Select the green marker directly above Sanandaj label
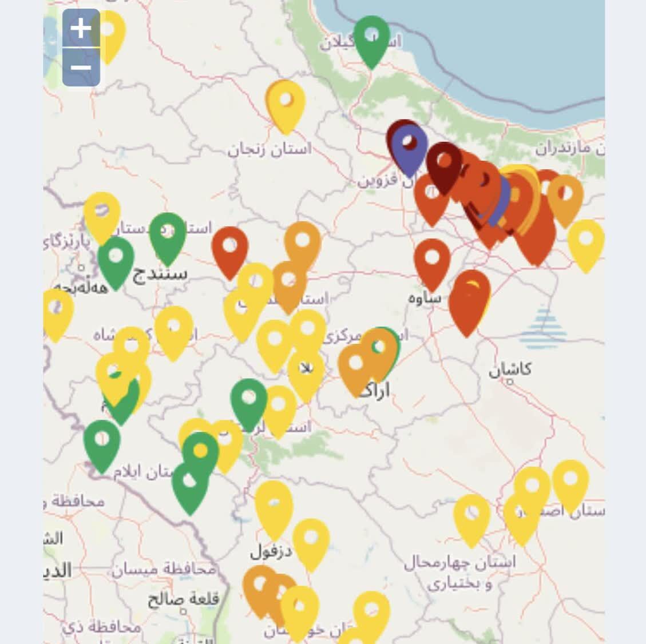Image resolution: width=646 pixels, height=644 pixels. (168, 234)
